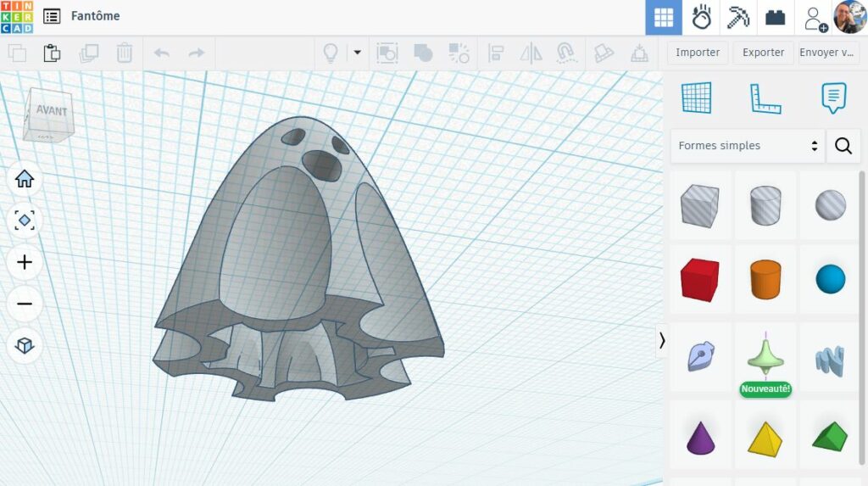Zoom in with the plus button
This screenshot has height=486, width=868.
click(25, 262)
